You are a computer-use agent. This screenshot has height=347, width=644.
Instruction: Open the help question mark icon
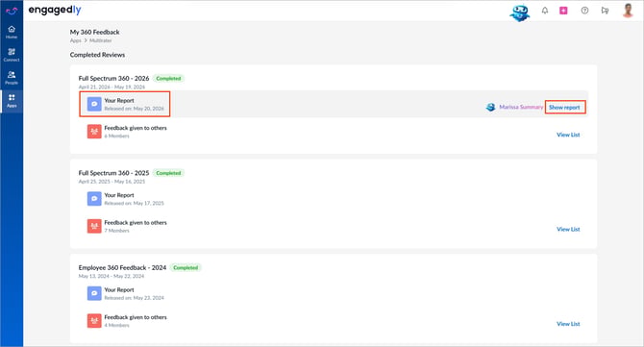coord(584,11)
